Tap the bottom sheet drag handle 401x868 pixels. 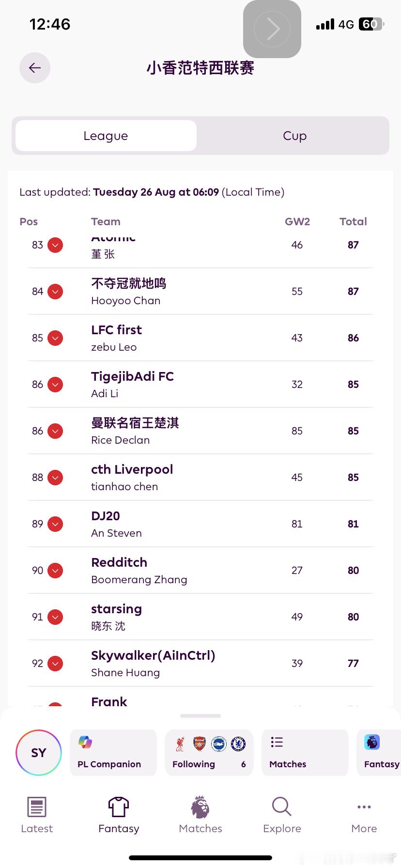click(x=200, y=715)
